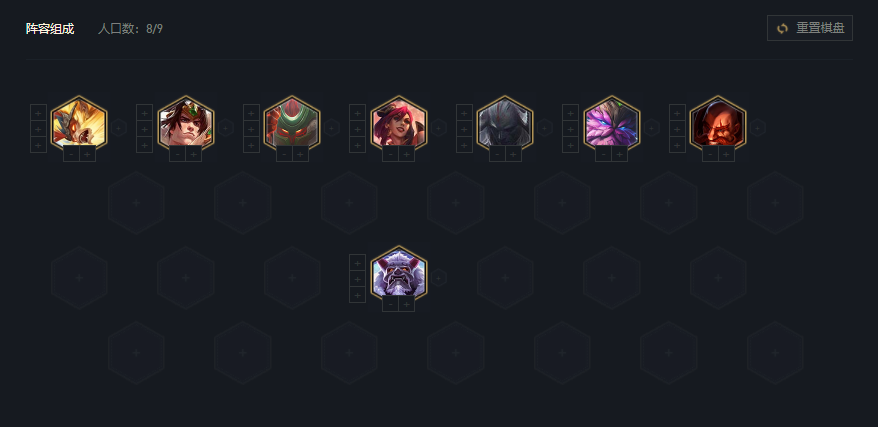Click small hexagon plus right of white yeti
Screen dimensions: 878x427
tap(438, 278)
